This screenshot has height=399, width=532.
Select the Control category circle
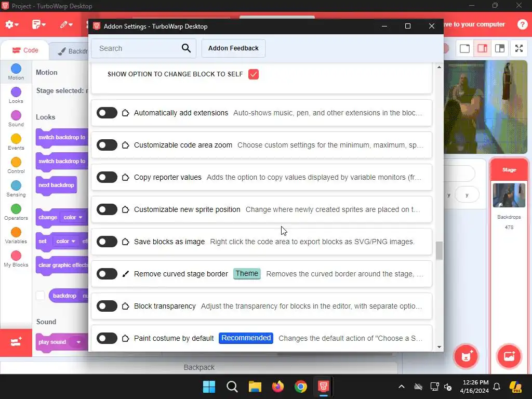click(x=16, y=162)
